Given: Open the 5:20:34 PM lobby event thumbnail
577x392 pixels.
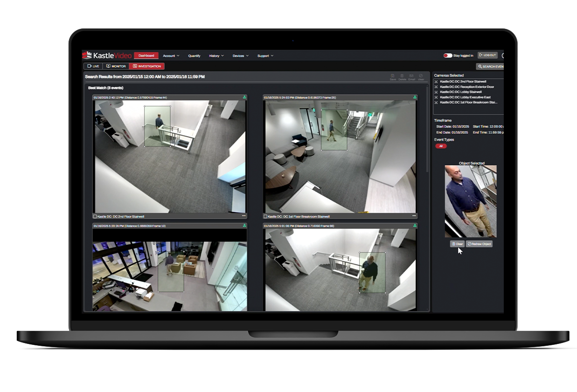Looking at the screenshot, I should [x=170, y=269].
